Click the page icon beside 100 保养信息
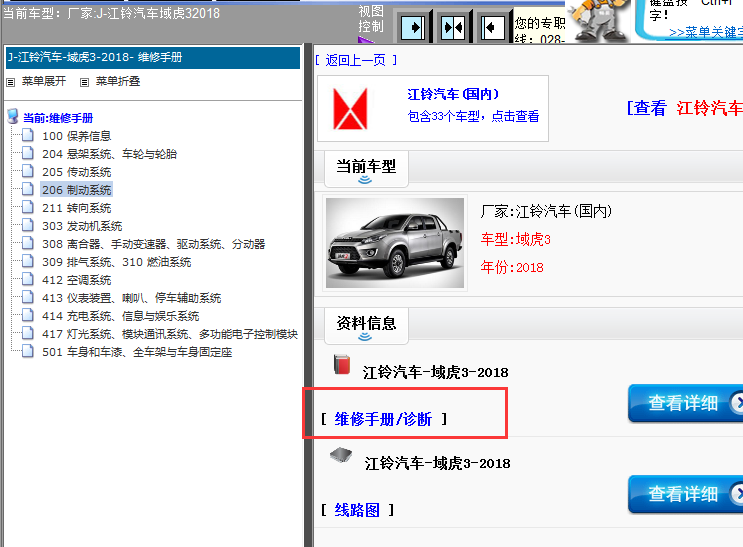 coord(28,136)
